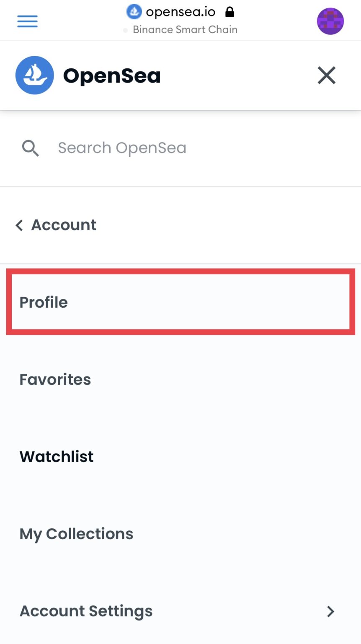Open the Binance Smart Chain network selector
Viewport: 361px width, 644px height.
click(x=185, y=30)
